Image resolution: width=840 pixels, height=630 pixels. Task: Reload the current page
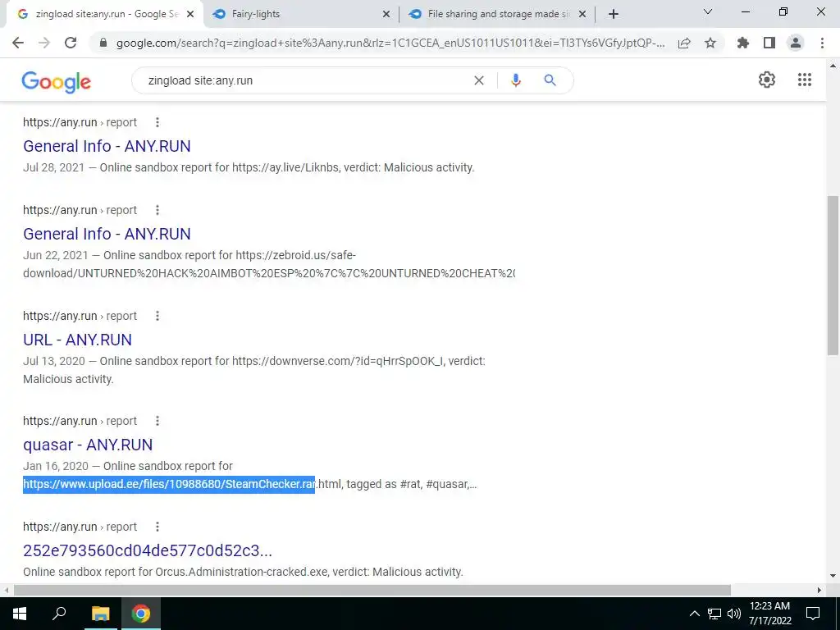[x=71, y=43]
